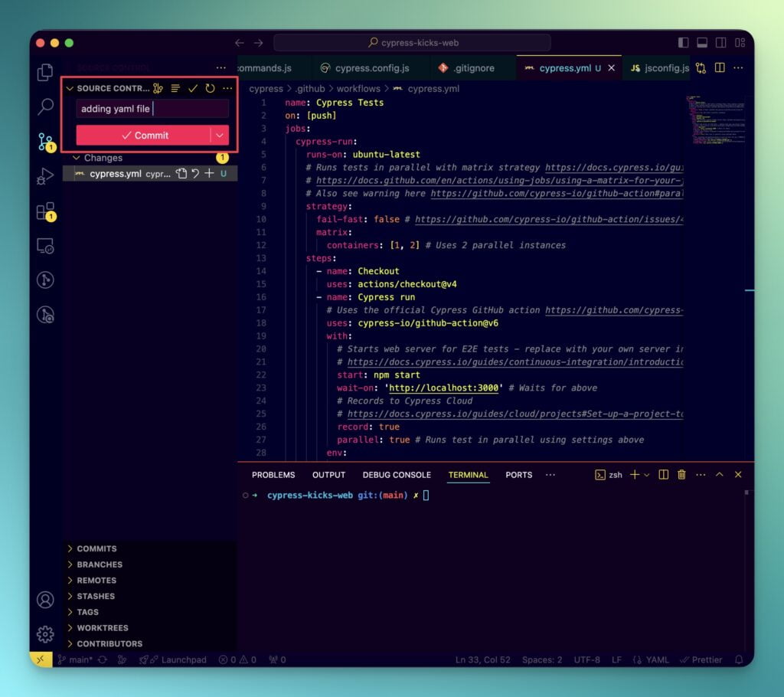
Task: Open the Accounts menu icon
Action: click(x=45, y=600)
